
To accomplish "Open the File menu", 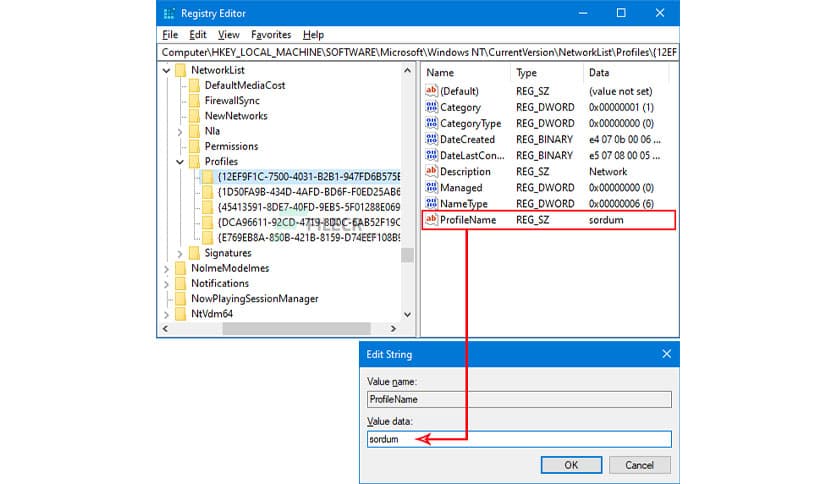I will (170, 35).
